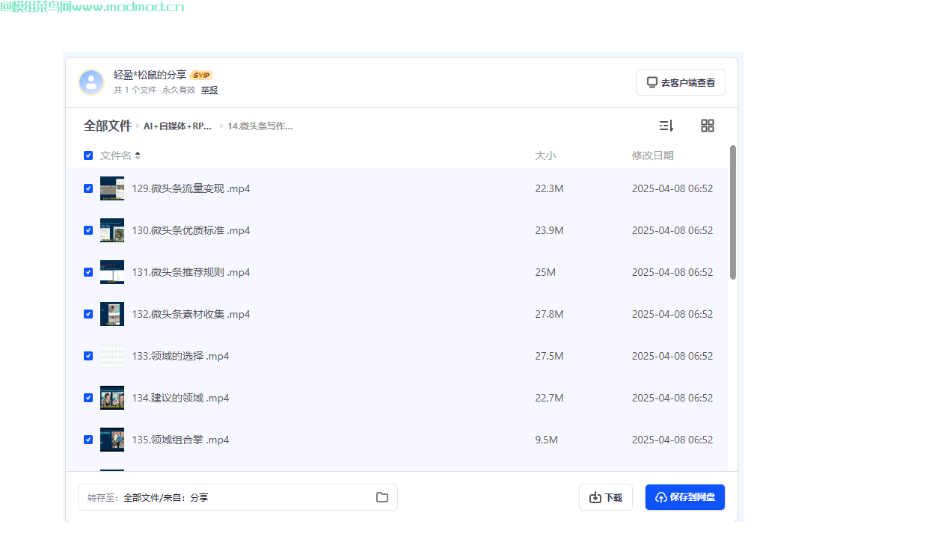Click thumbnail of 132.微头条素材收集 video

(x=112, y=314)
